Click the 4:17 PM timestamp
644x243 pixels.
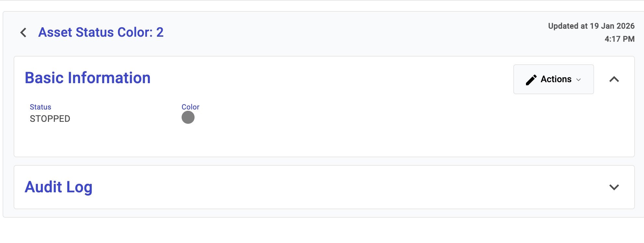tap(619, 39)
